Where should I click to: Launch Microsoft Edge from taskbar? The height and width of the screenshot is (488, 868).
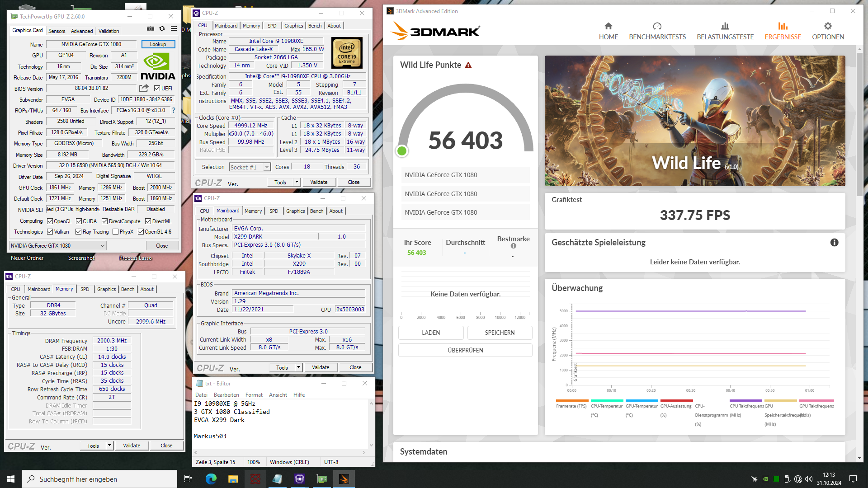(x=211, y=479)
